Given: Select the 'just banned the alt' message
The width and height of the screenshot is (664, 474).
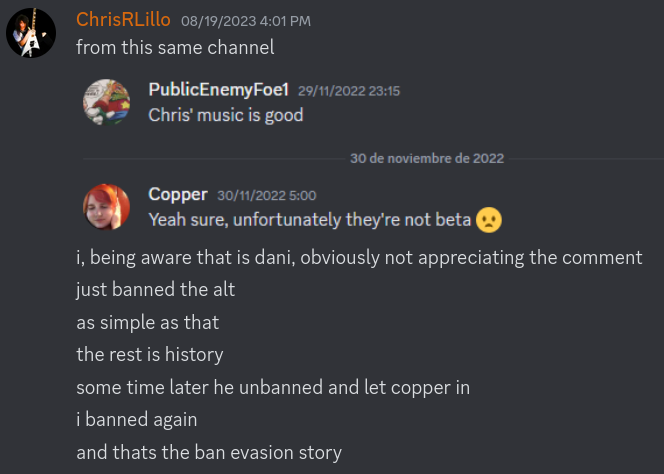Looking at the screenshot, I should (x=155, y=290).
